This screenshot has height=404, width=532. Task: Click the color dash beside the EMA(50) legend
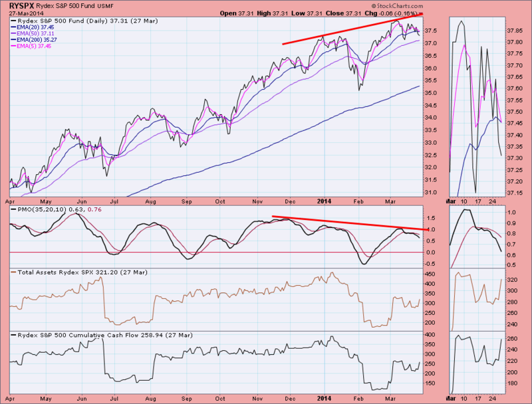13,33
